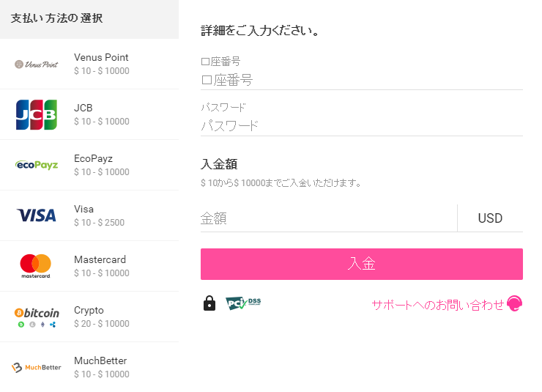This screenshot has width=542, height=392.
Task: Pick the MuchBetter payment entry
Action: click(x=89, y=367)
